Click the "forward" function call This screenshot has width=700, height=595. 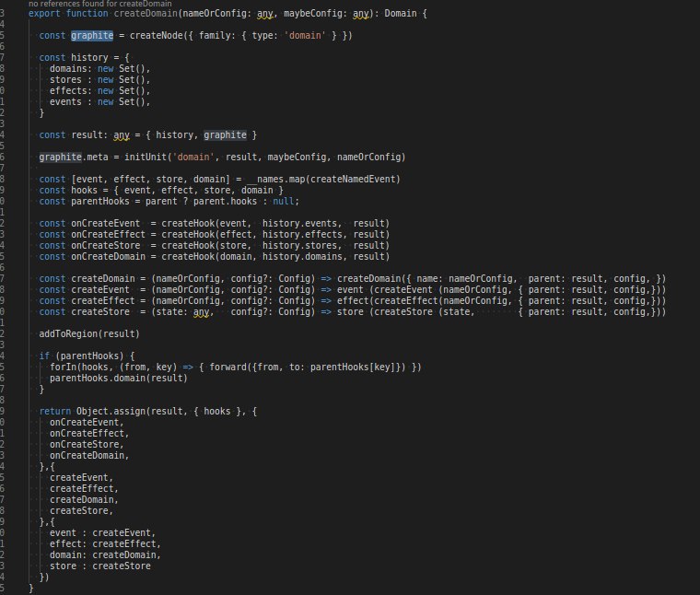click(227, 367)
